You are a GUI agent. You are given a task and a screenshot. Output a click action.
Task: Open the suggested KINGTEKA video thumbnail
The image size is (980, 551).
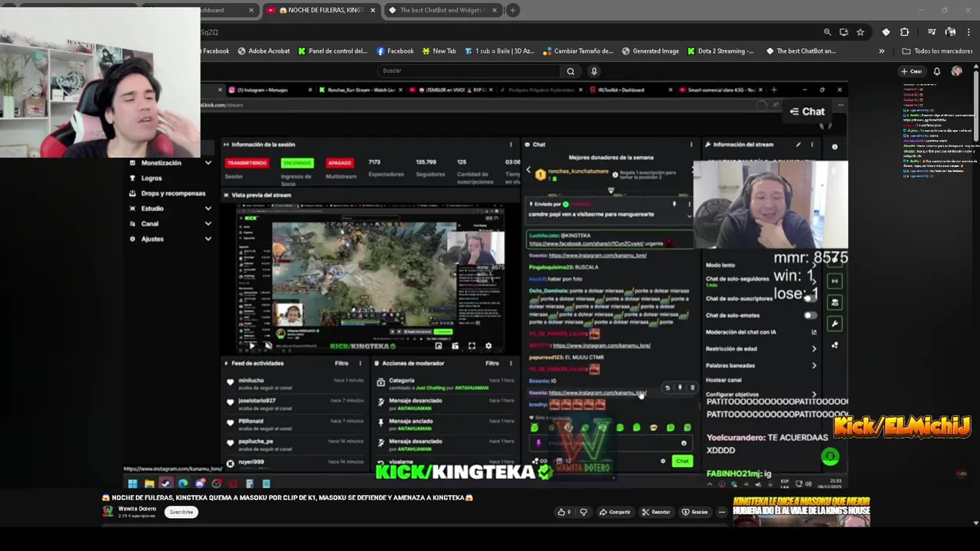tap(801, 511)
